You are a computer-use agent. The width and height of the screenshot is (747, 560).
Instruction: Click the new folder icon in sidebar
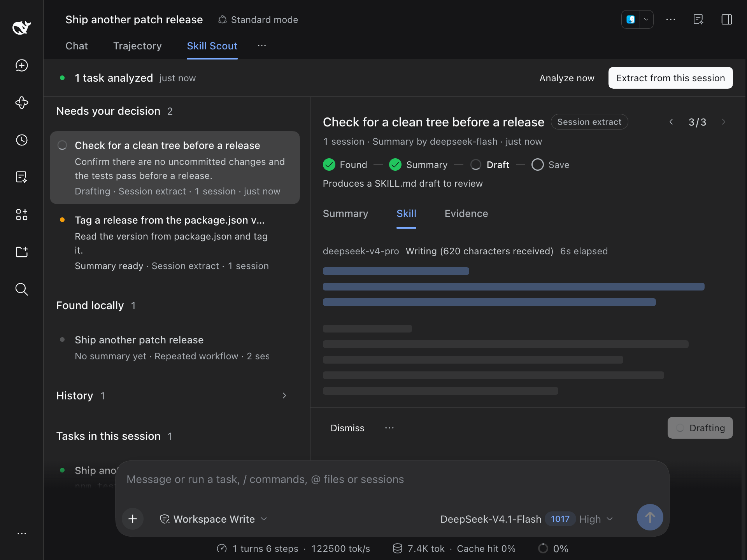(21, 252)
